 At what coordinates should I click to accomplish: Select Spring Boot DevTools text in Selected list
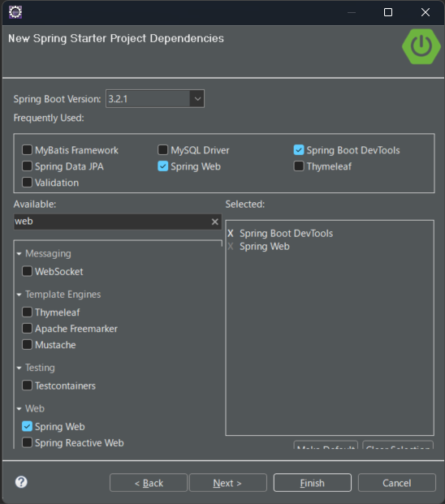pyautogui.click(x=286, y=234)
